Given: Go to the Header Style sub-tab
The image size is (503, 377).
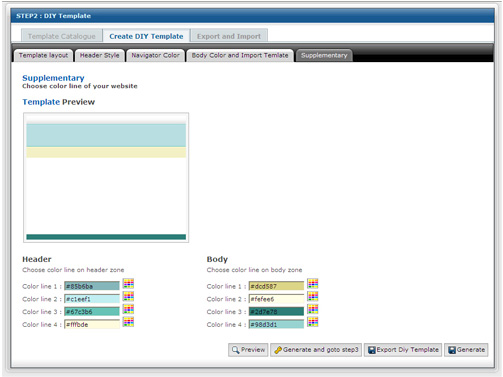Looking at the screenshot, I should point(99,55).
